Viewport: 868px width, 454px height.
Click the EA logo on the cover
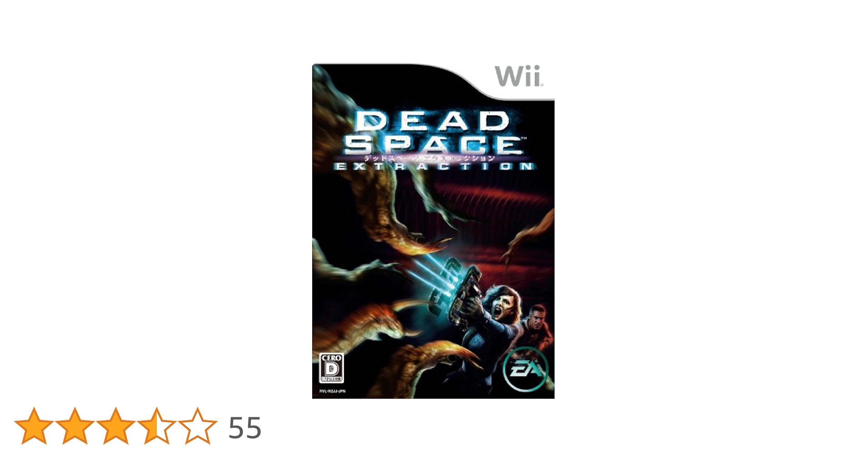525,369
